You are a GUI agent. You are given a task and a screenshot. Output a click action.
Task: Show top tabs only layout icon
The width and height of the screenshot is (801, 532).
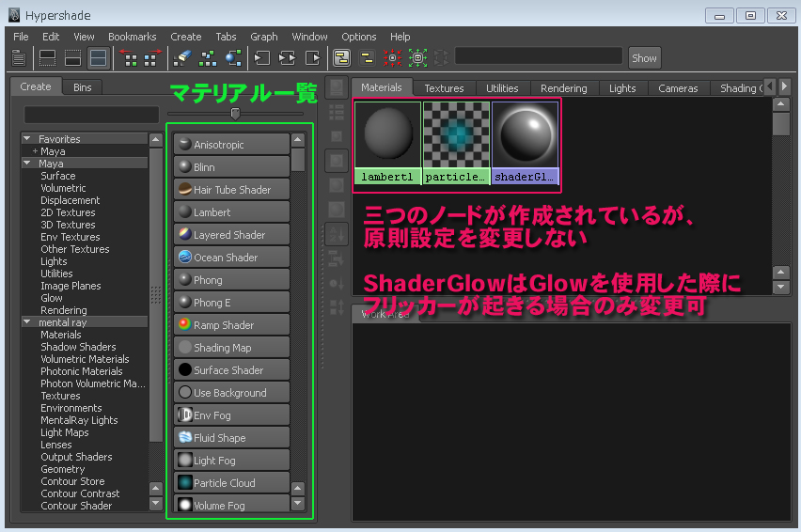pos(48,57)
